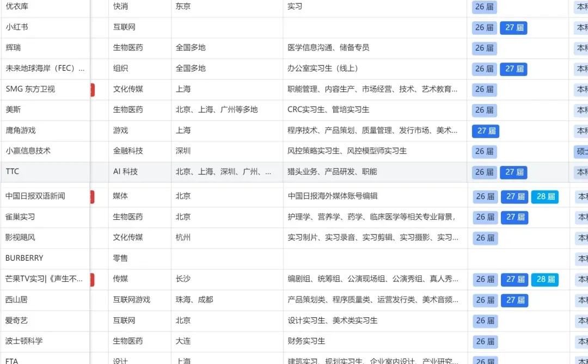
Task: Click 北京、上海、广州等多地 location cell
Action: [x=217, y=109]
